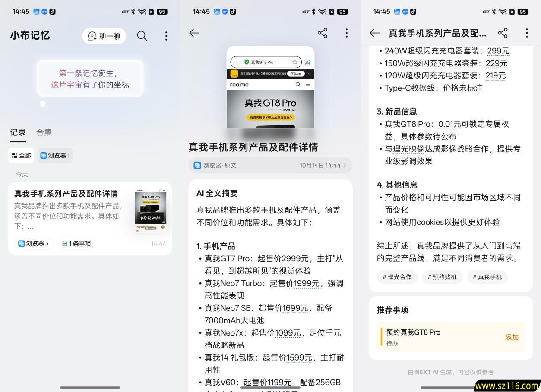541x392 pixels.
Task: Select the 全部 filter chip
Action: click(x=21, y=155)
